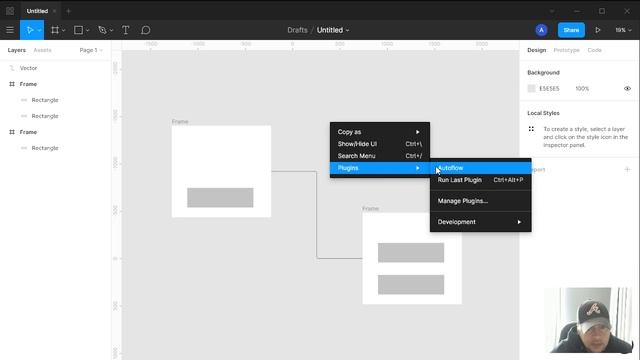Open Pen tool options dropdown arrow
Screen dimensions: 640x360
click(111, 30)
